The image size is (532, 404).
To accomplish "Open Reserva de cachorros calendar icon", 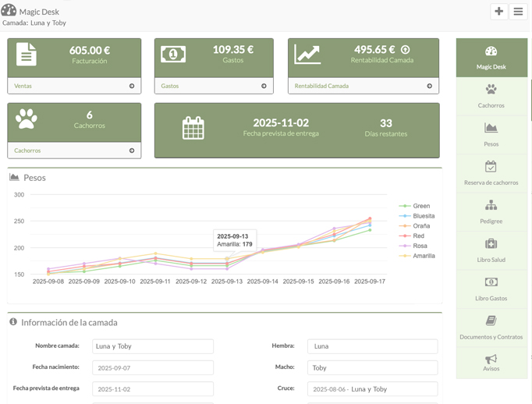I will [x=491, y=167].
